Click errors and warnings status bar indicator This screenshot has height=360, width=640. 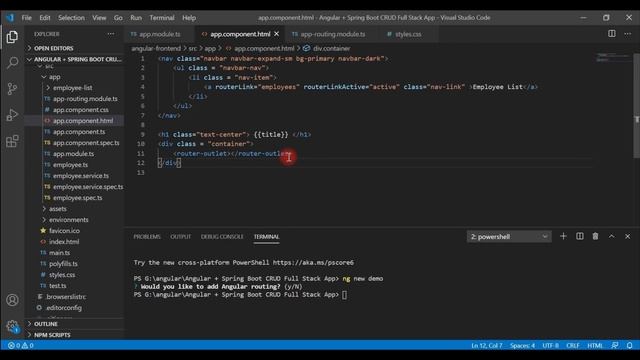click(21, 345)
